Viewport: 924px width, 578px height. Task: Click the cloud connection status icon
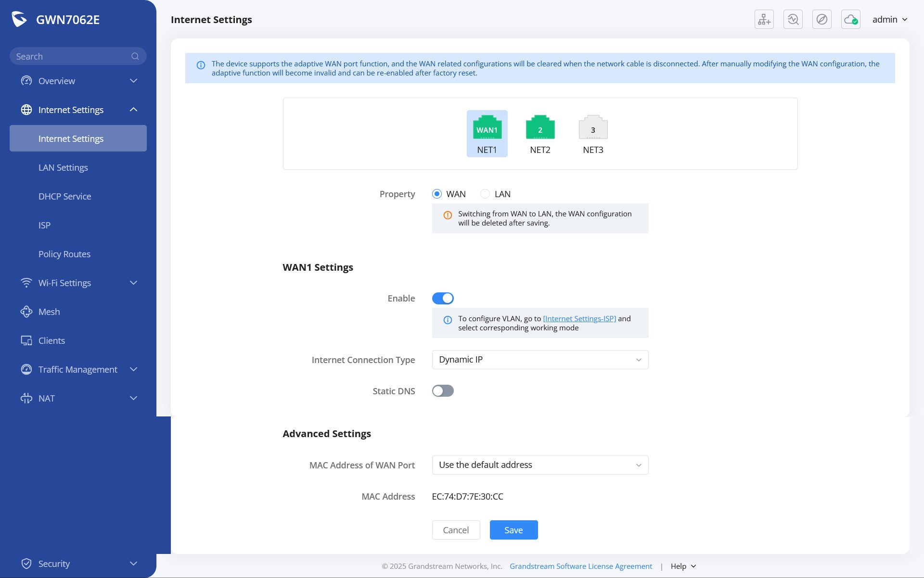[850, 20]
